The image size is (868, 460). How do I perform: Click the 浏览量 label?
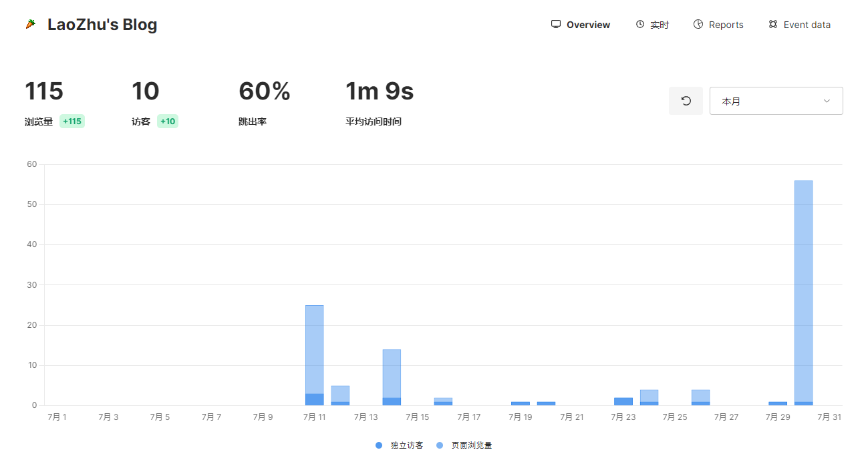click(39, 122)
